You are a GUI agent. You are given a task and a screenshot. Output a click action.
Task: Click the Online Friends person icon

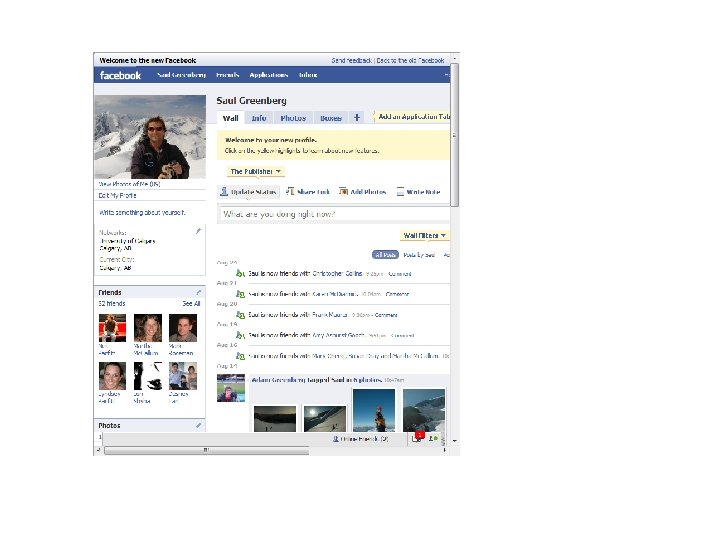point(336,439)
